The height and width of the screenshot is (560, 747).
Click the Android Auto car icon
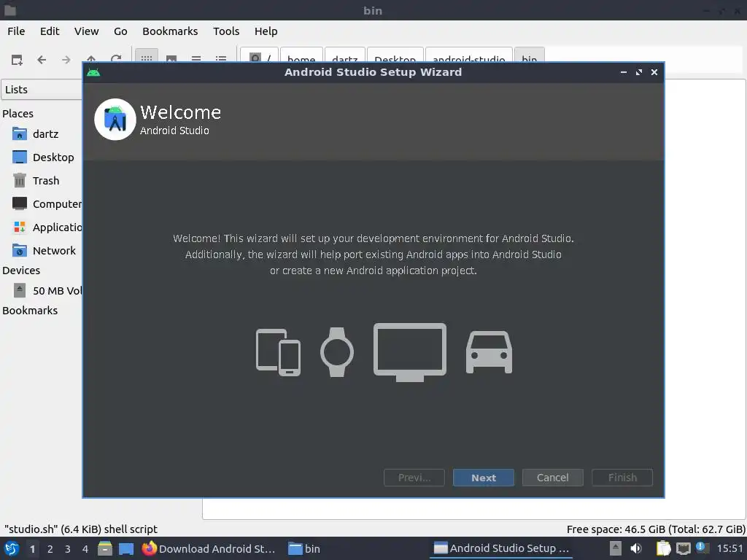(489, 352)
